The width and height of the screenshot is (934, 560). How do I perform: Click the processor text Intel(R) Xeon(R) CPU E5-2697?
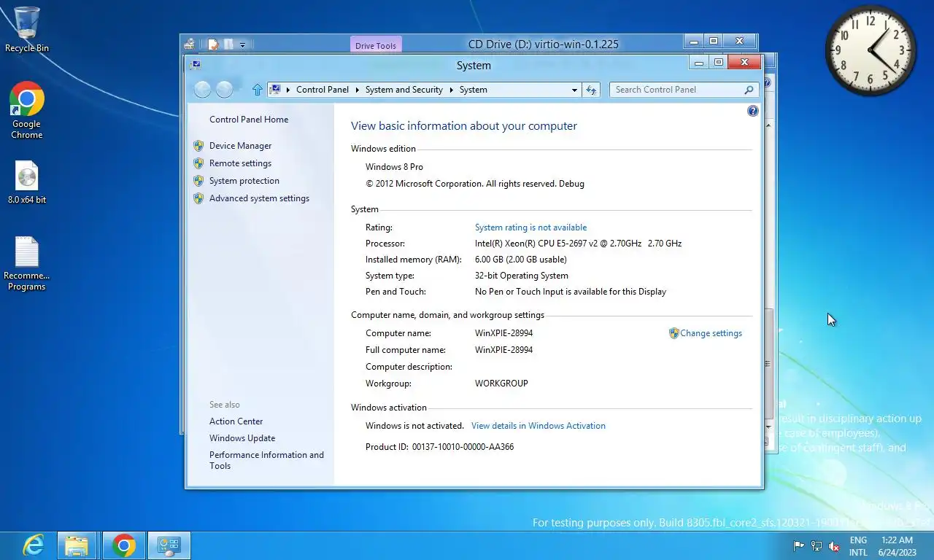coord(578,244)
